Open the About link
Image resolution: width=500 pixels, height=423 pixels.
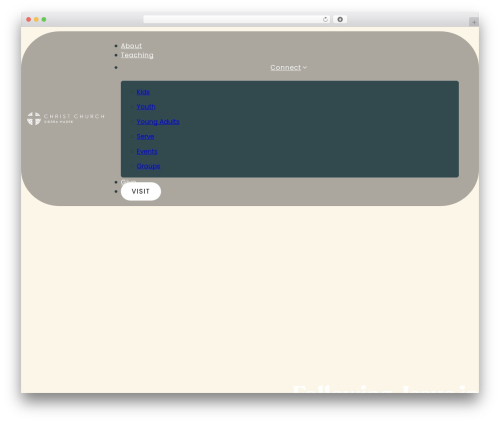point(131,46)
